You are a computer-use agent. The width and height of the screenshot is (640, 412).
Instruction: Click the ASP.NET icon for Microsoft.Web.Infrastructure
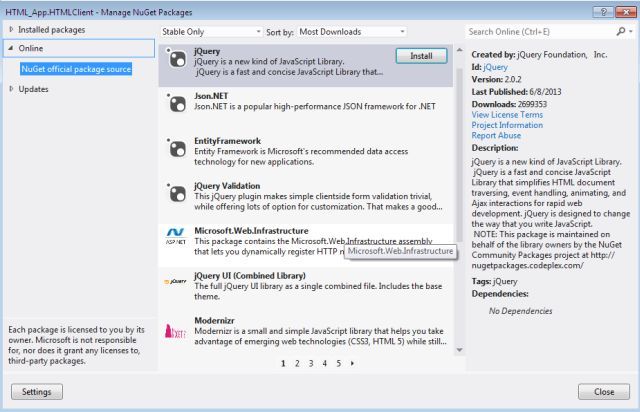coord(176,236)
